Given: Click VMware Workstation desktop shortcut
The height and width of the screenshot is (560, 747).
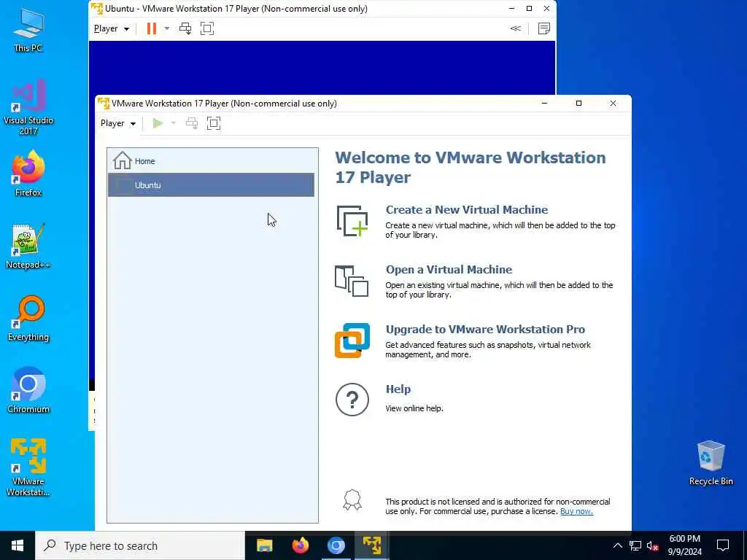Looking at the screenshot, I should point(28,467).
